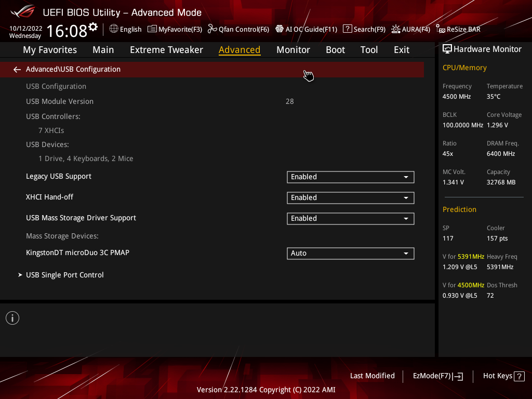Click the Cooler 157 pts value
Screen dimensions: 532x399
tap(497, 238)
